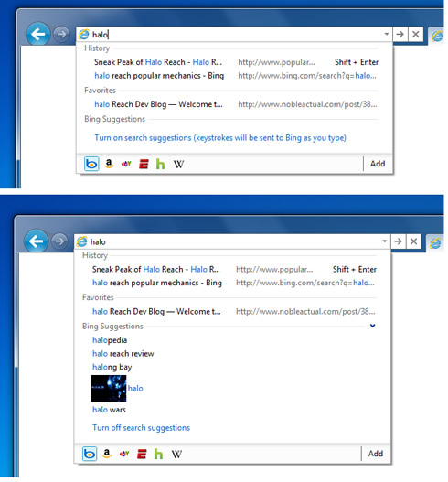Click the IE page icon in bottom address bar

[x=81, y=241]
